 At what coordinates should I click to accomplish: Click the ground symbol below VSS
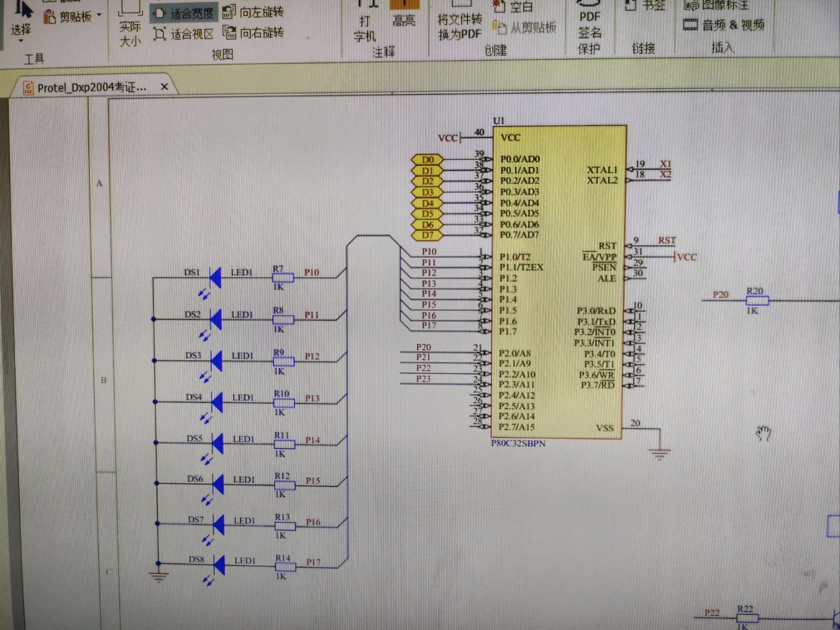pos(660,453)
